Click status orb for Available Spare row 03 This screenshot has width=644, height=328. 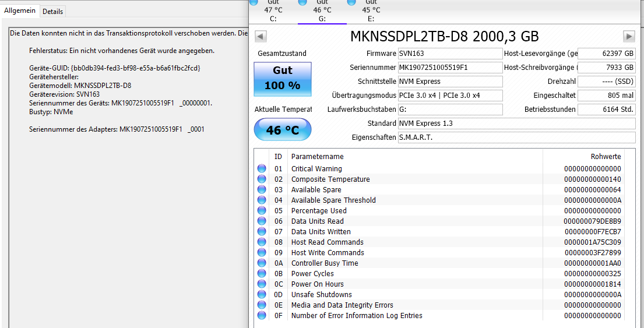262,190
